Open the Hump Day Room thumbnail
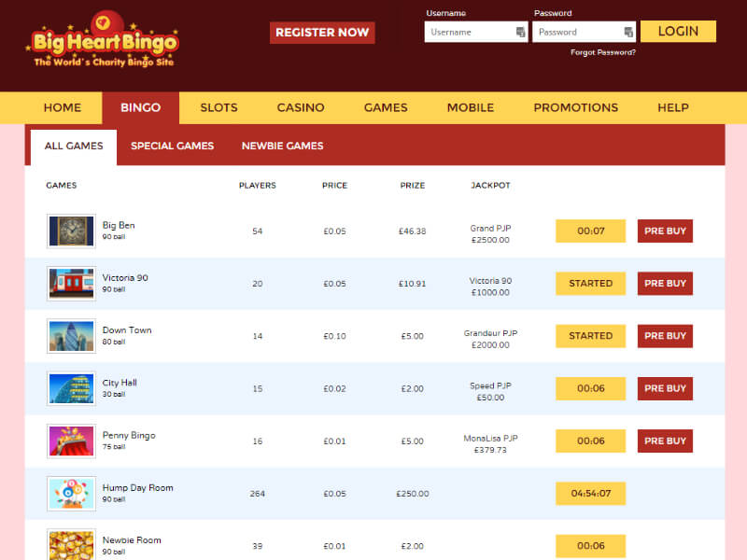The image size is (747, 560). coord(72,494)
